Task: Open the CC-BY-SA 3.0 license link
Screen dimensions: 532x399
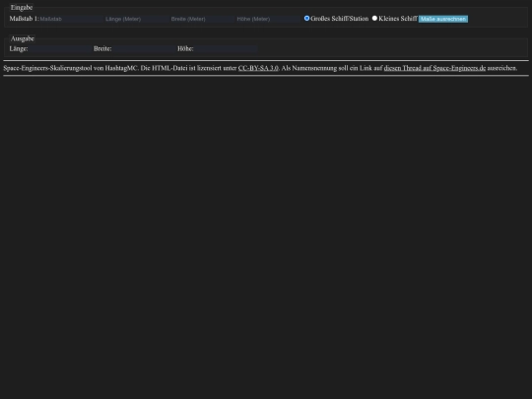Action: click(258, 68)
